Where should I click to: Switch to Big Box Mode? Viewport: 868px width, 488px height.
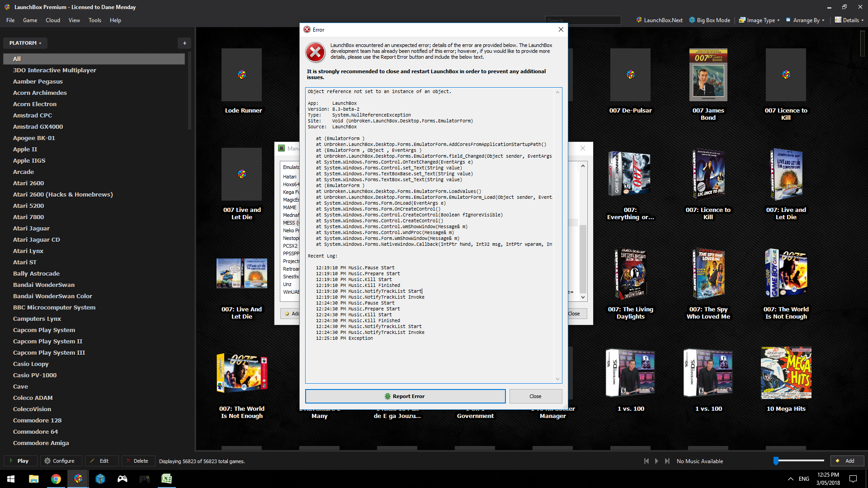(x=709, y=20)
